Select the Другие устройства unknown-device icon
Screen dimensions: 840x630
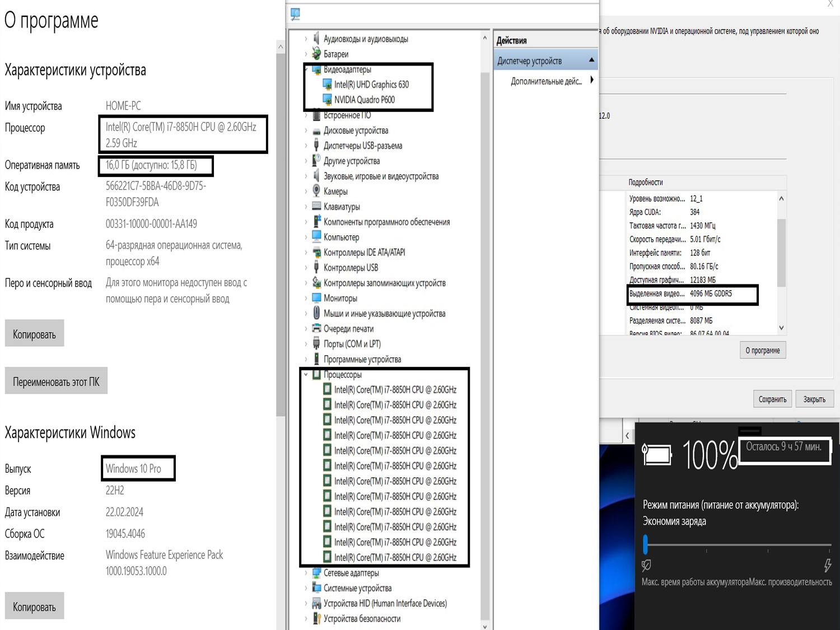click(x=316, y=161)
